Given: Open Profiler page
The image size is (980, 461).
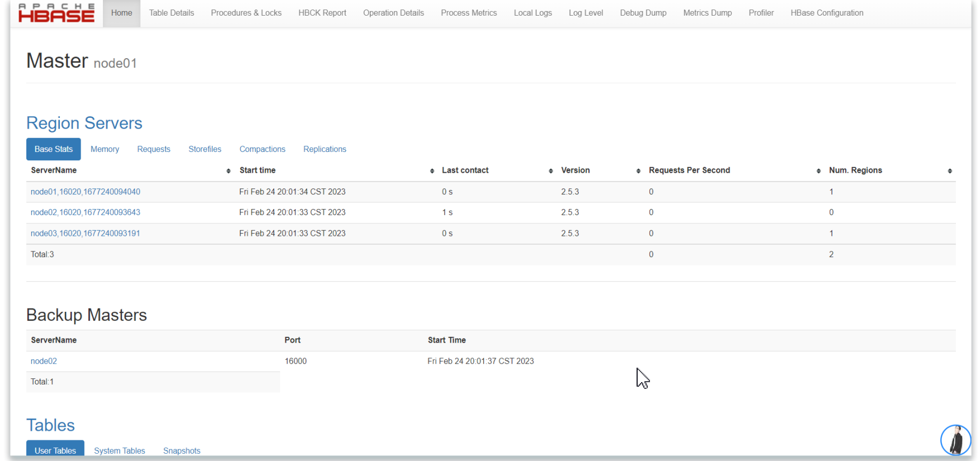Looking at the screenshot, I should (761, 13).
